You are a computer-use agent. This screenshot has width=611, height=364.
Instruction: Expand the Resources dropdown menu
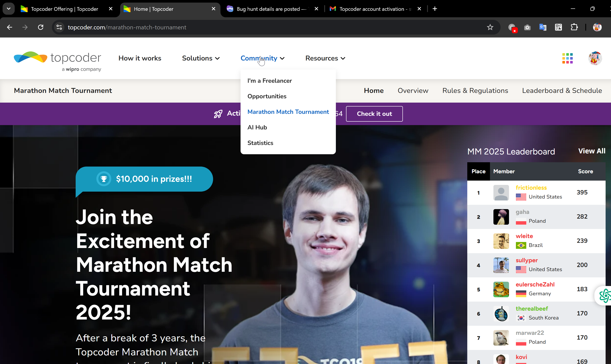click(x=325, y=58)
